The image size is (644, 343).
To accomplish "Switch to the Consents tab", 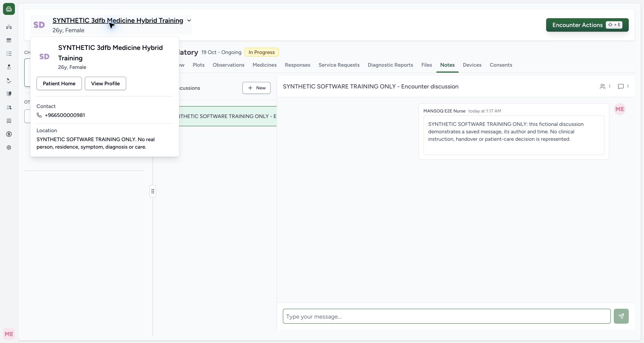I will click(x=501, y=65).
